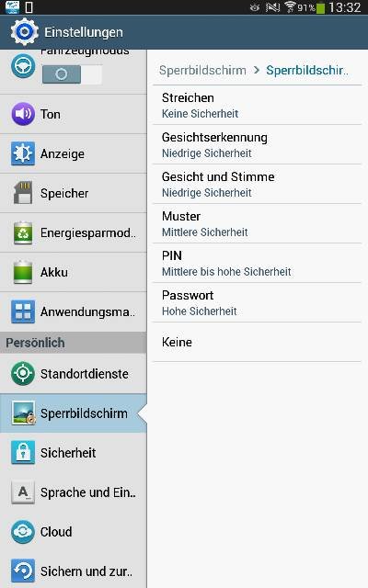Choose Gesicht und Stimme unlock
The height and width of the screenshot is (588, 368).
[x=257, y=184]
